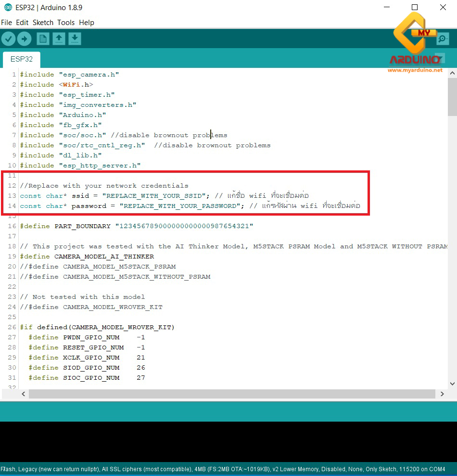The height and width of the screenshot is (476, 457).
Task: Click the horizontal scrollbar left arrow
Action: point(23,394)
